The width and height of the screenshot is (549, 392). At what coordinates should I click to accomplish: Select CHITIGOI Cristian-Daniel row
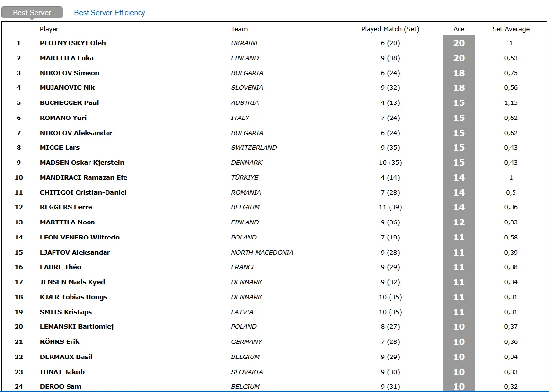(x=274, y=193)
